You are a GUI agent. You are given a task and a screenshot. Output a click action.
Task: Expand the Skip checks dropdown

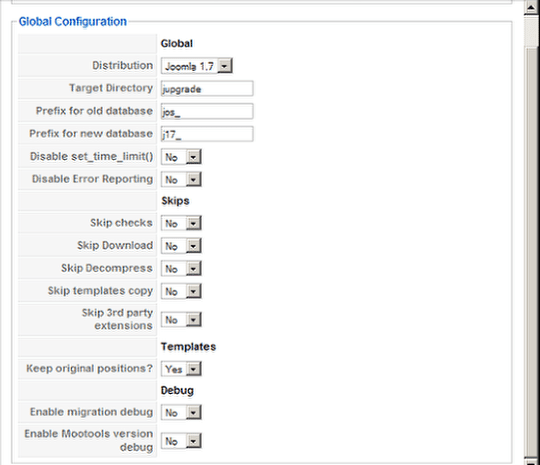tap(181, 223)
